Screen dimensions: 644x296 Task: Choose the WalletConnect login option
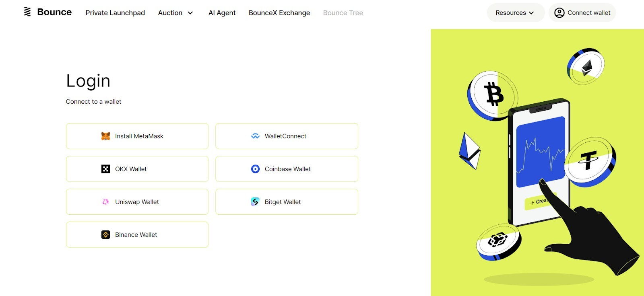point(287,136)
